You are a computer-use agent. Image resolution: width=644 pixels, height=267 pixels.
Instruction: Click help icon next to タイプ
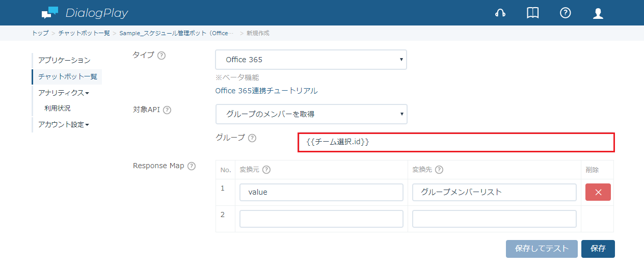pyautogui.click(x=162, y=56)
